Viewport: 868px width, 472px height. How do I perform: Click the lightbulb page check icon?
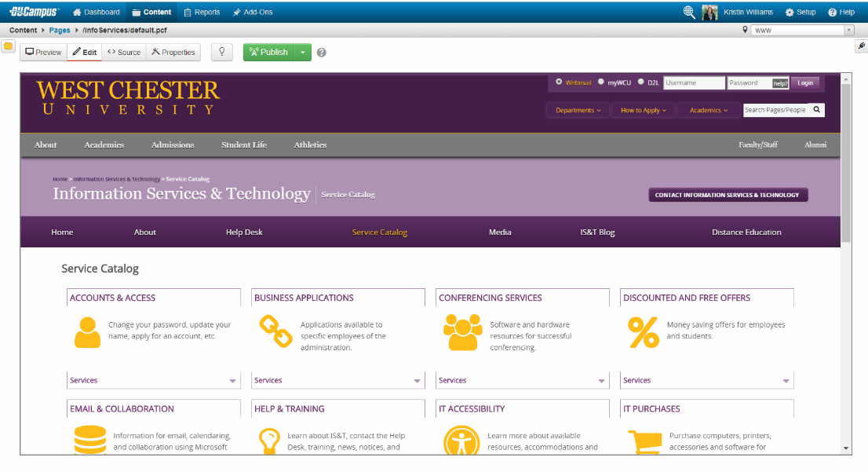click(222, 52)
